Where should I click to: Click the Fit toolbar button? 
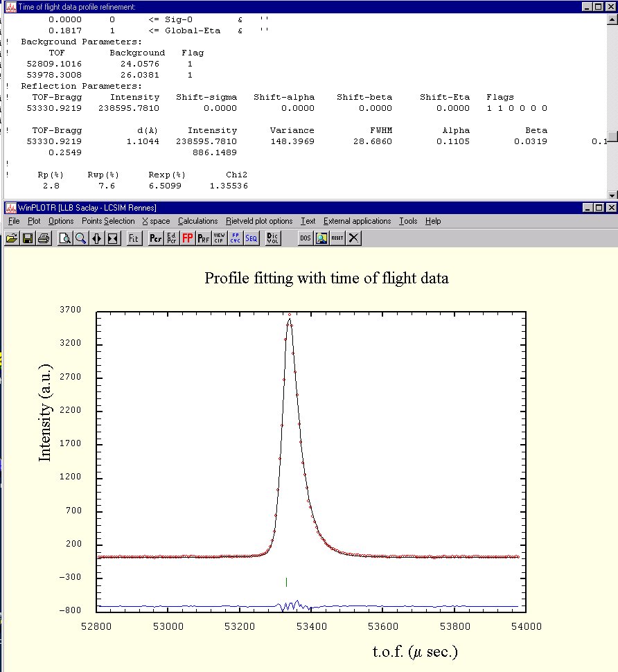point(134,238)
